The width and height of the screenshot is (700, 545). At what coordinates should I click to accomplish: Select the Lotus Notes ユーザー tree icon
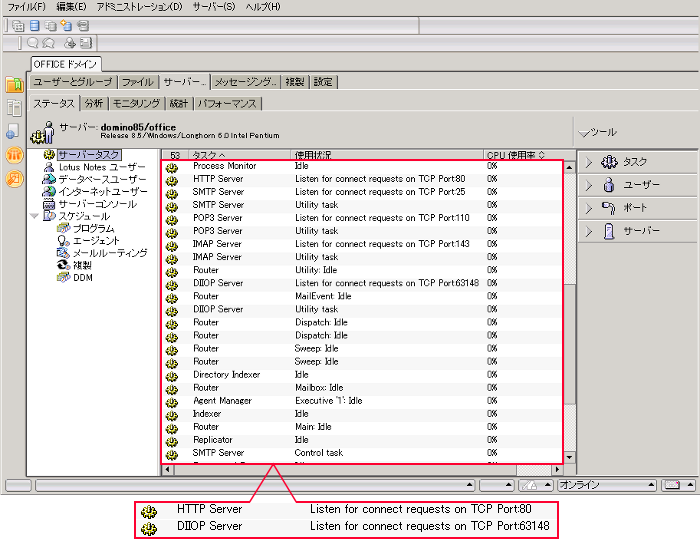click(49, 167)
